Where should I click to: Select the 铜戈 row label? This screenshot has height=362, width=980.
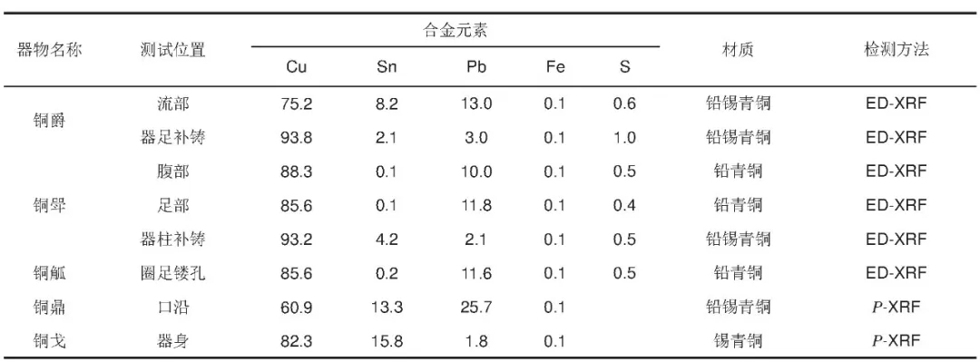pos(49,341)
